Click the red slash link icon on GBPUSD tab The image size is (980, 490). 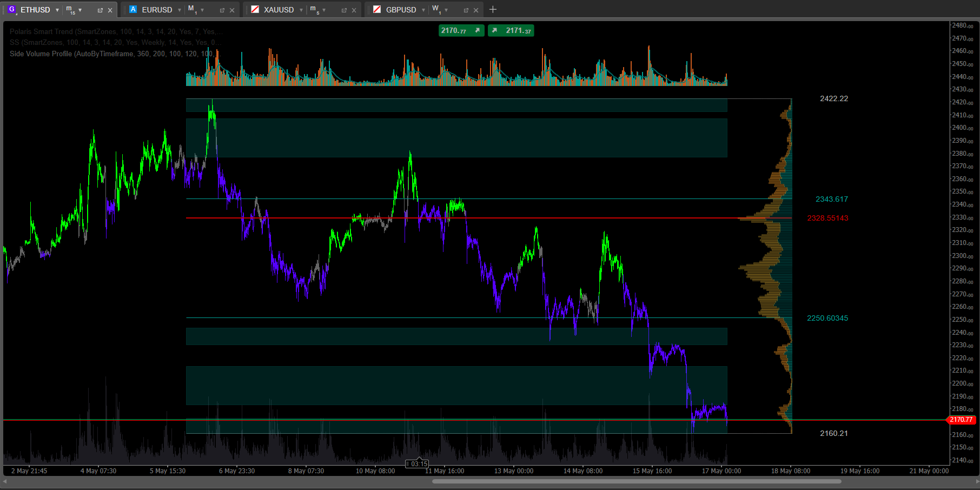pos(378,9)
